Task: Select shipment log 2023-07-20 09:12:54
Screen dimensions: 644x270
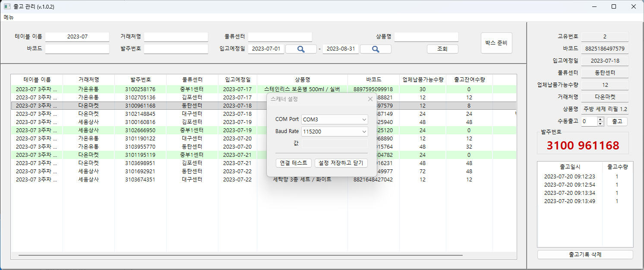Action: (570, 185)
